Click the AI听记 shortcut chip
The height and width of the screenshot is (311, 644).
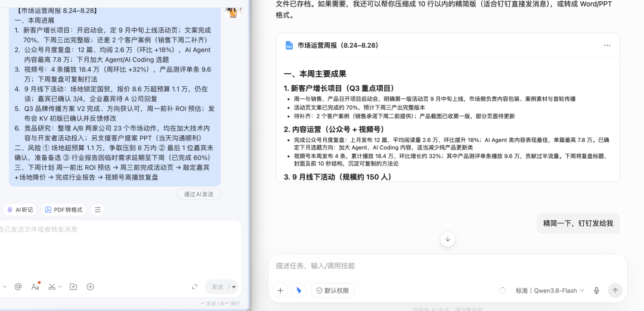click(20, 210)
